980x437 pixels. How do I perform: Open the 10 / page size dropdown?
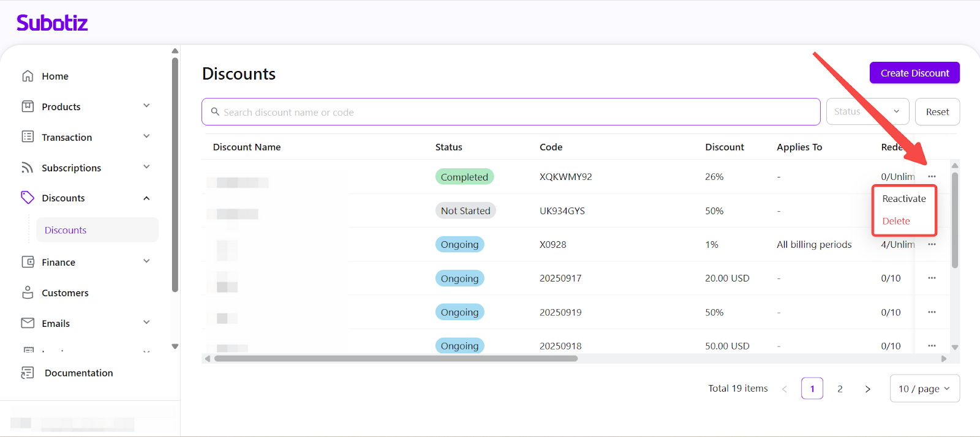pyautogui.click(x=924, y=389)
